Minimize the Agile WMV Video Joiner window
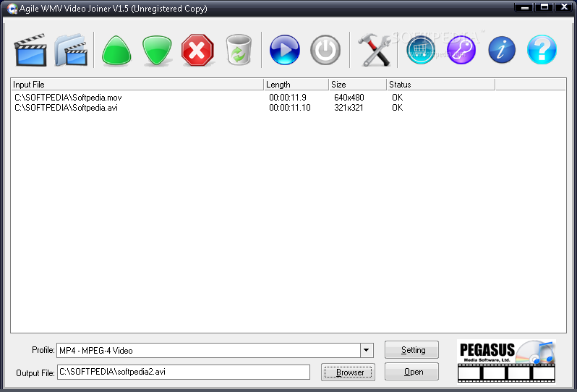This screenshot has width=577, height=392. coord(524,7)
